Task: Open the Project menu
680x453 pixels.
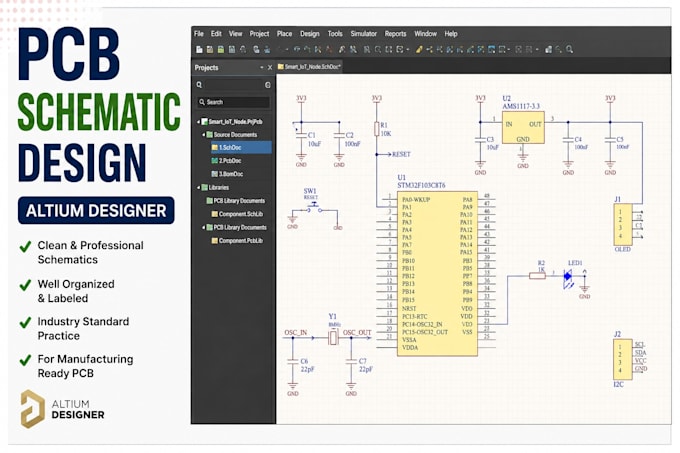Action: pyautogui.click(x=259, y=34)
